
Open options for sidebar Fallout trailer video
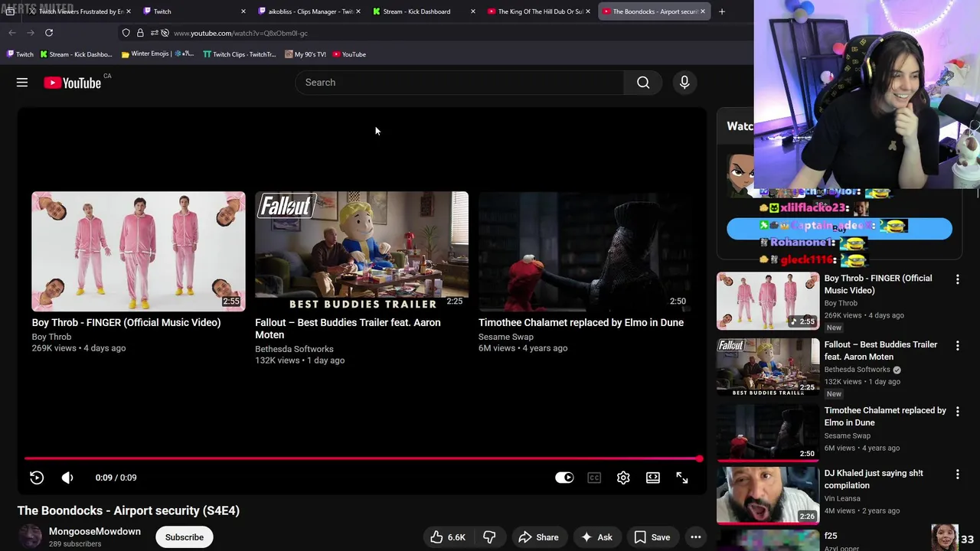[x=957, y=346]
